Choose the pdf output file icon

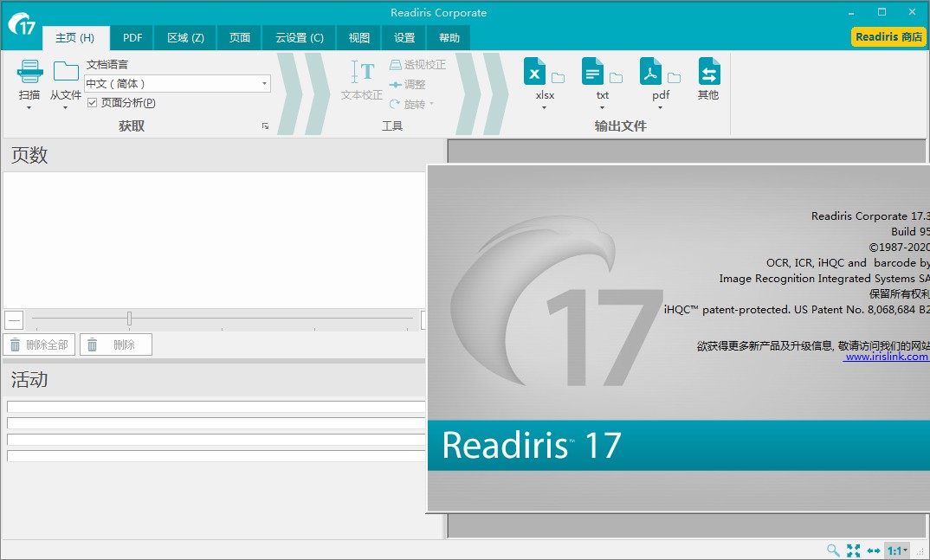point(650,72)
